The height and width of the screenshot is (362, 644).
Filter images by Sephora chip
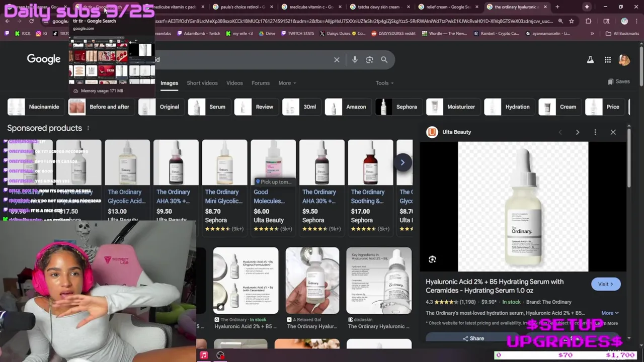click(398, 107)
